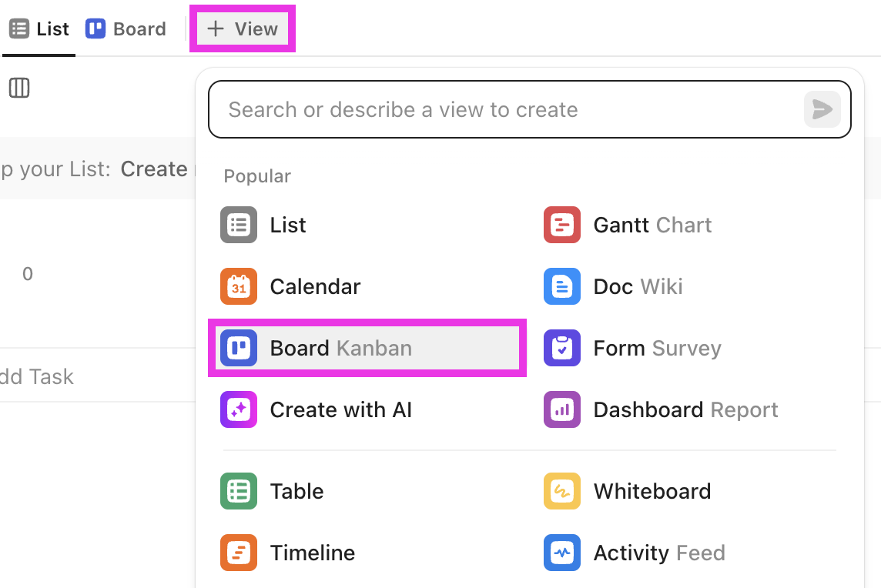Switch to the List tab
The height and width of the screenshot is (588, 881).
[x=39, y=28]
